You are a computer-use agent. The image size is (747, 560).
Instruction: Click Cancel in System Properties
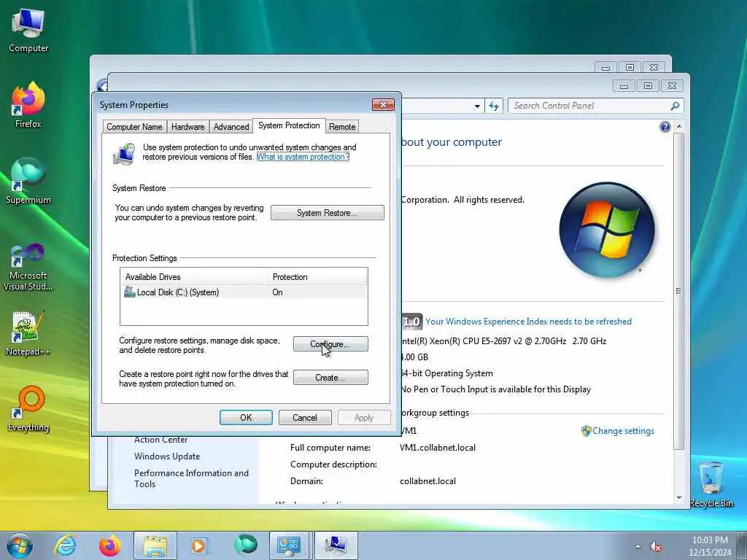pyautogui.click(x=305, y=418)
